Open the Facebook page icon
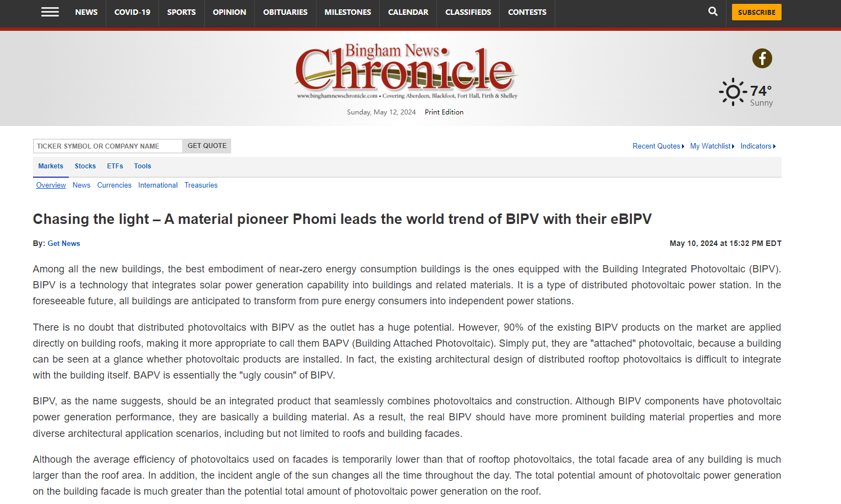Screen dimensions: 841x504 762,58
